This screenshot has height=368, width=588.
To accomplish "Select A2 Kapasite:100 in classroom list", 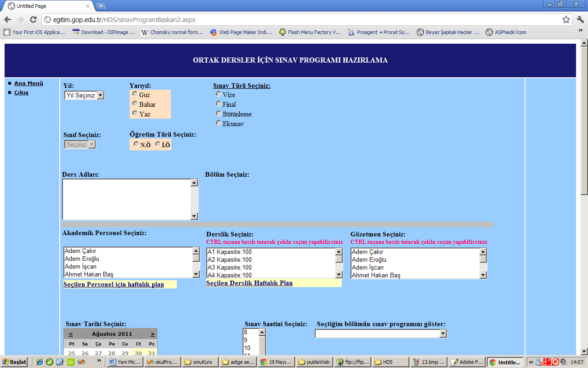I will coord(230,259).
